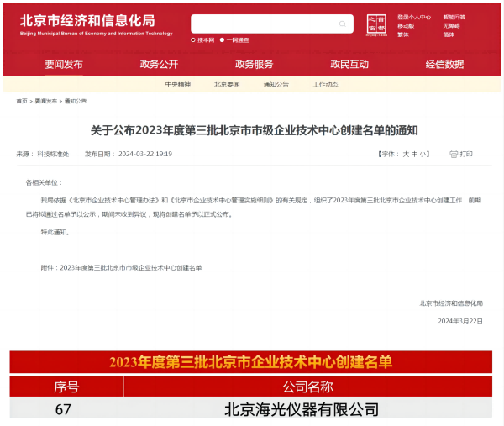Click the printer icon beside 打印
This screenshot has width=504, height=426.
454,154
